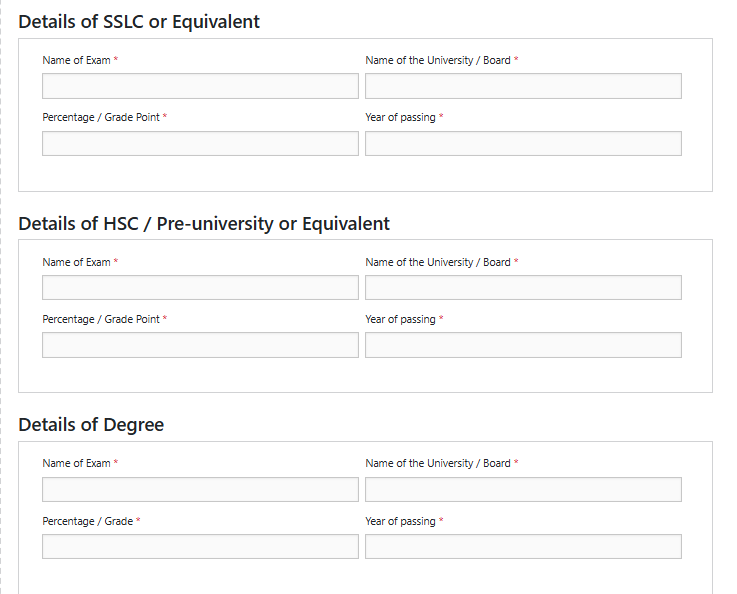
Task: Focus HSC Name of Exam input
Action: tap(200, 288)
